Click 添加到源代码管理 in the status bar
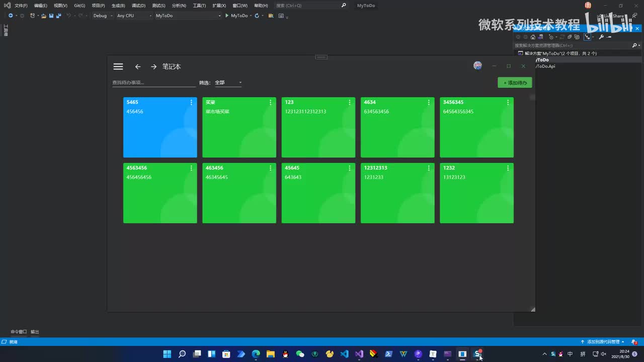 [603, 342]
